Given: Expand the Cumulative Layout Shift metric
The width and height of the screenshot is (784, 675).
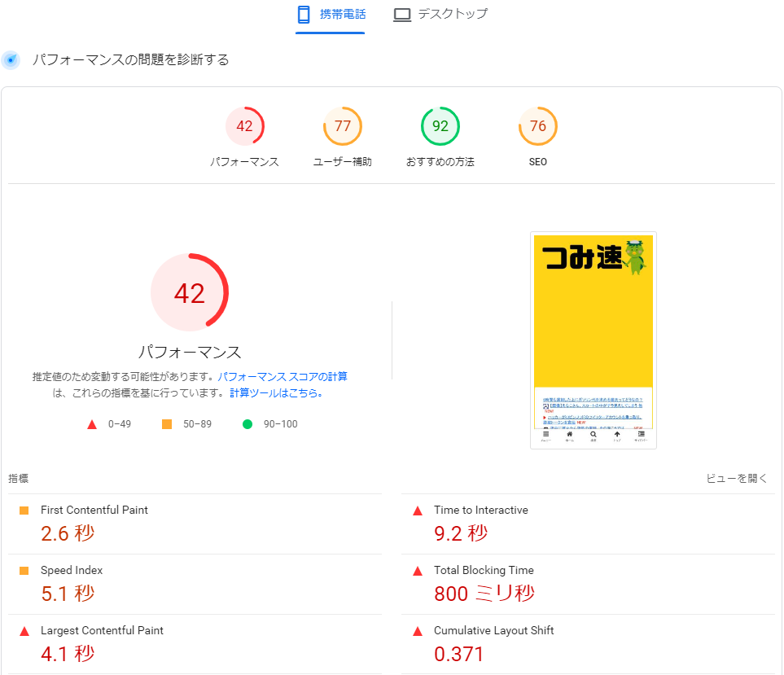Looking at the screenshot, I should [x=588, y=645].
